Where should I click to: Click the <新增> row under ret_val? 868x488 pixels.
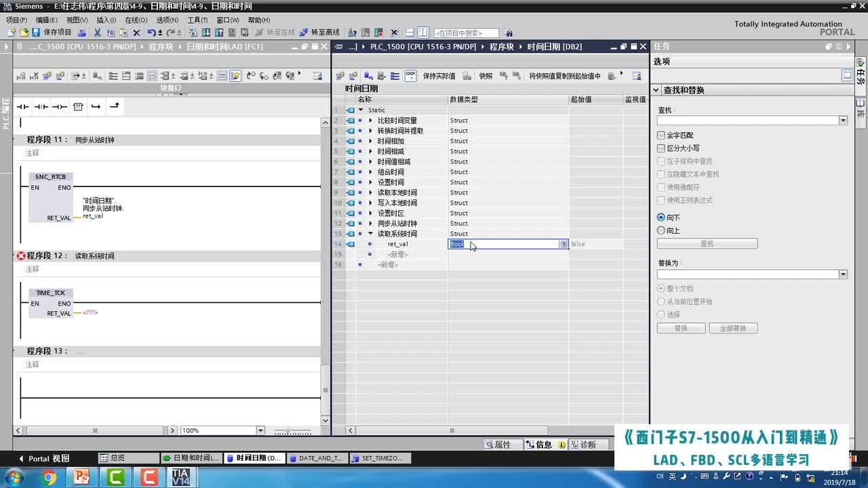pyautogui.click(x=397, y=254)
